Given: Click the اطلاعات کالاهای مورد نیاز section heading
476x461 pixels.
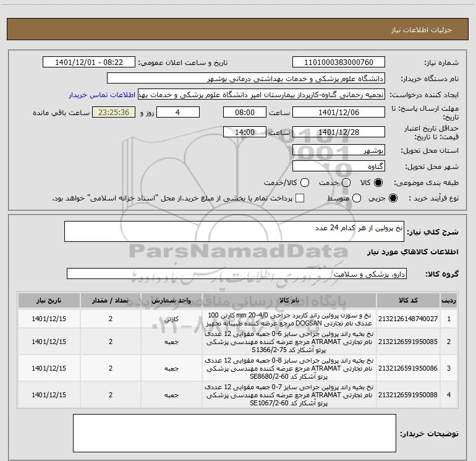Looking at the screenshot, I should (412, 252).
